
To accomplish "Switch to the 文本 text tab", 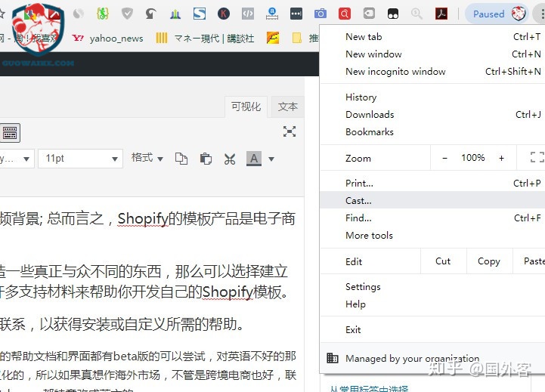I will click(x=288, y=107).
